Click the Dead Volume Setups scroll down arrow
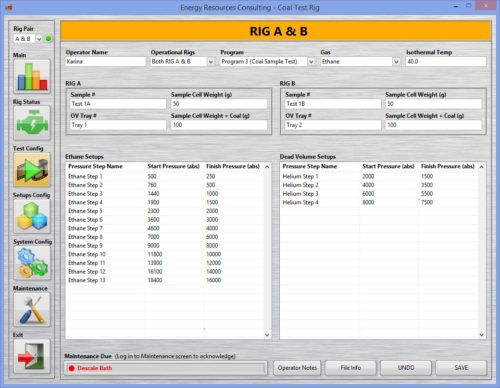This screenshot has height=388, width=500. (482, 335)
